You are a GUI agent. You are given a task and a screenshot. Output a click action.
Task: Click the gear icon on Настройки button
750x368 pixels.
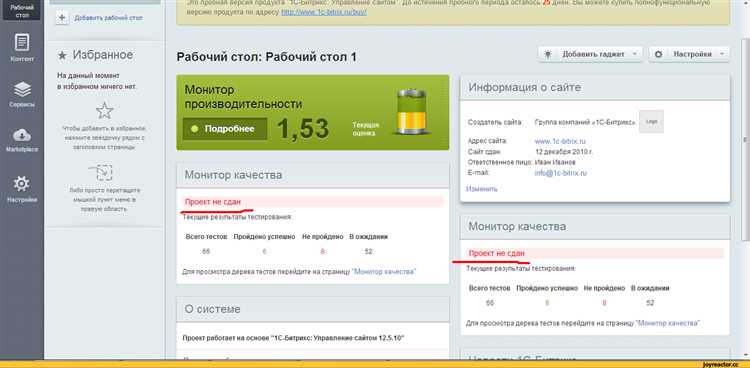pyautogui.click(x=659, y=54)
